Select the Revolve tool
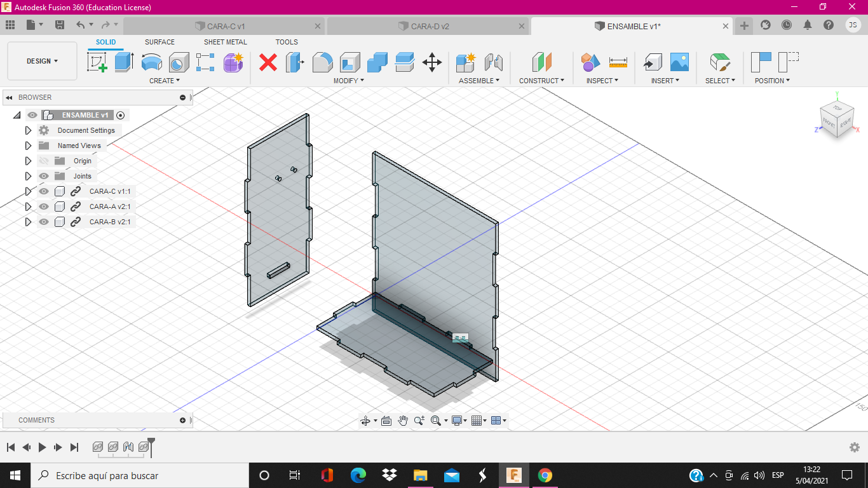 (151, 62)
